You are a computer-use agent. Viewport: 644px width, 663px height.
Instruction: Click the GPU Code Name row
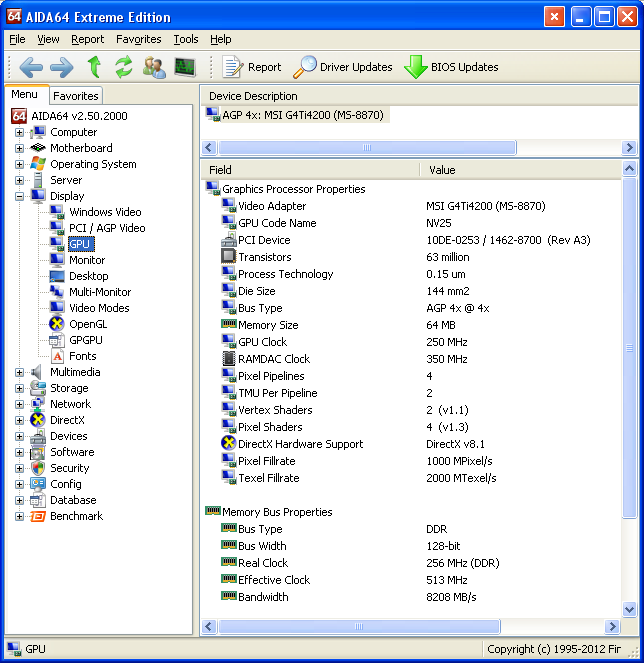tap(412, 223)
